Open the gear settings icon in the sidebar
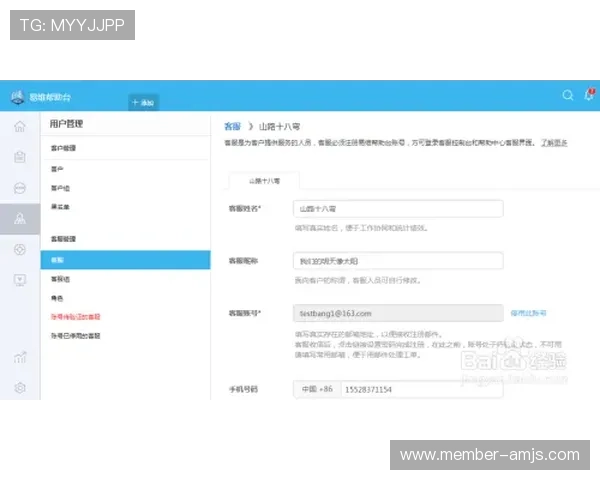 coord(20,388)
